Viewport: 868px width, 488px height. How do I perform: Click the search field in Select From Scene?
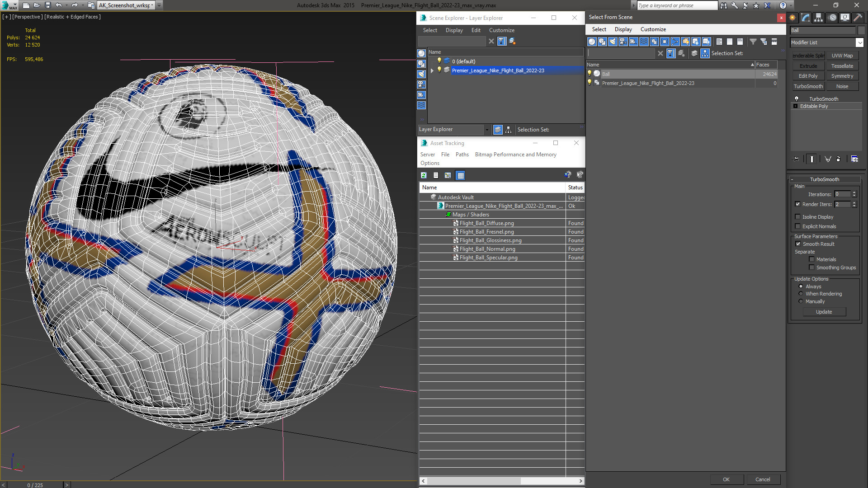click(622, 53)
